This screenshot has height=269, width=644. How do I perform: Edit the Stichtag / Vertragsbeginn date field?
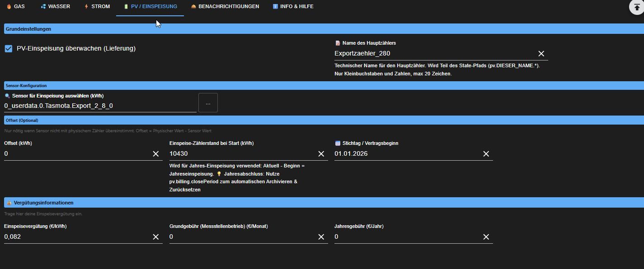[x=407, y=154]
